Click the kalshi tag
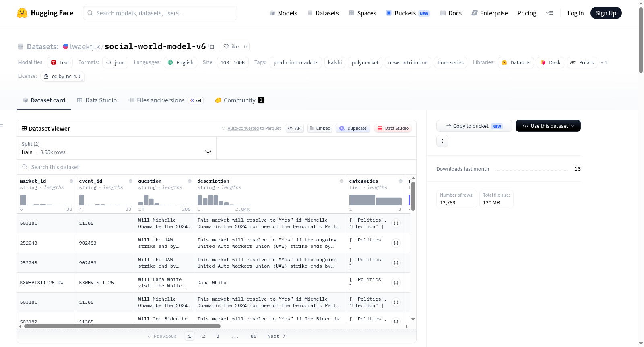The width and height of the screenshot is (644, 347). pyautogui.click(x=335, y=62)
